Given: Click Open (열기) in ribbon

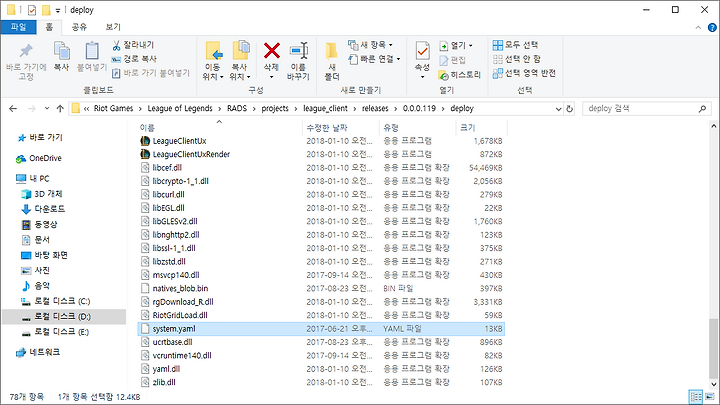Looking at the screenshot, I should point(456,45).
